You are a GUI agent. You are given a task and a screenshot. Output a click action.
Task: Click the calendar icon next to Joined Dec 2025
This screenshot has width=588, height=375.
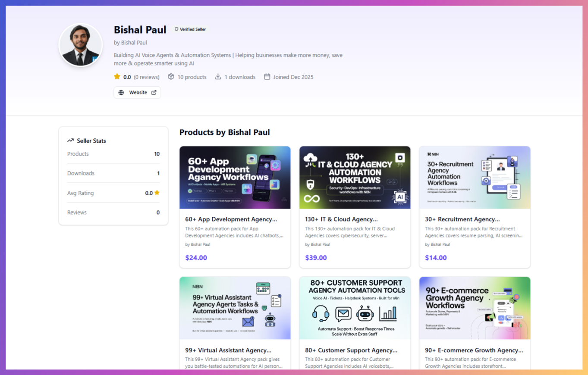[x=267, y=77]
